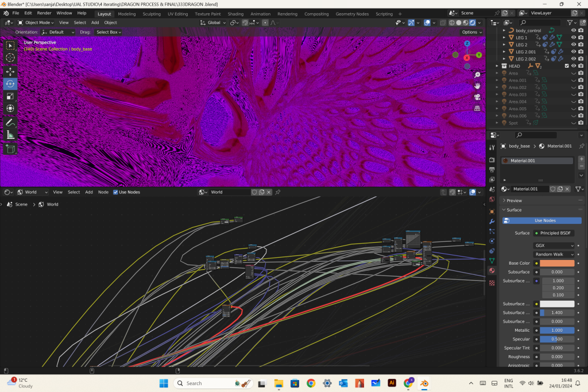Open the Output properties tab
588x392 pixels.
tap(492, 170)
